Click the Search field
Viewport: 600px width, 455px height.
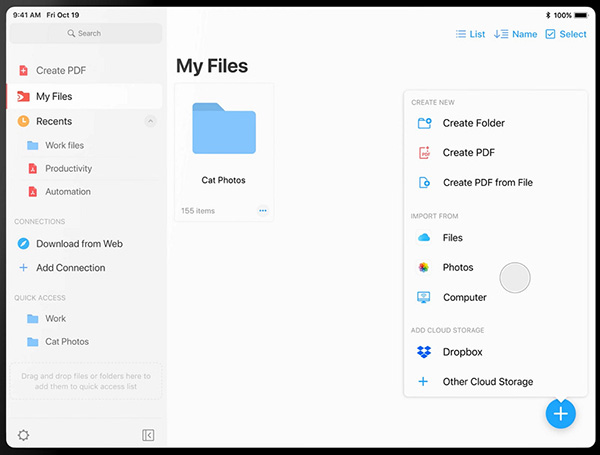tap(85, 33)
